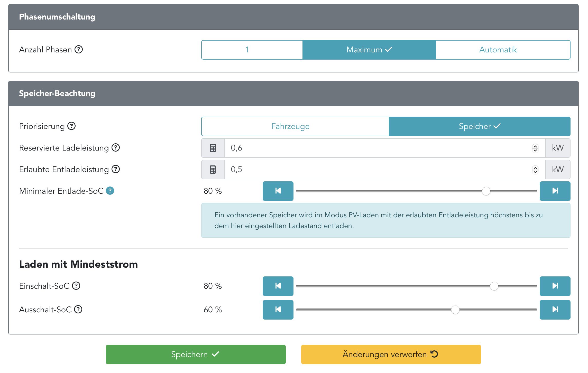This screenshot has width=588, height=373.
Task: Click Speichern to save settings
Action: tap(196, 355)
